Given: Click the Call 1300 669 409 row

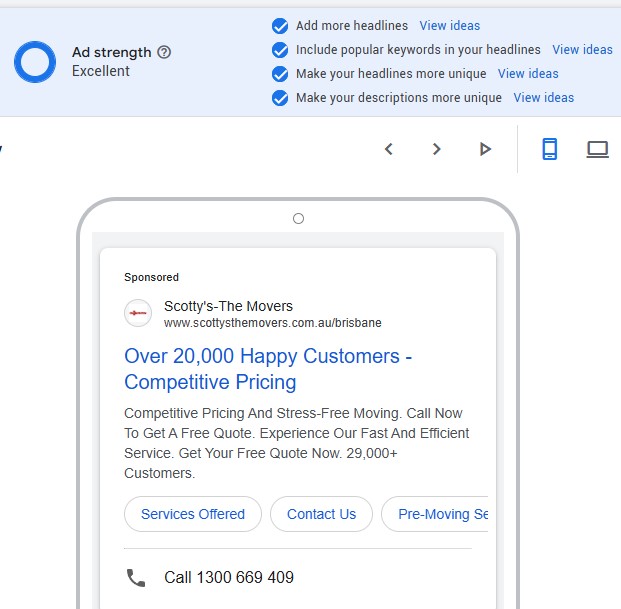Looking at the screenshot, I should coord(298,577).
